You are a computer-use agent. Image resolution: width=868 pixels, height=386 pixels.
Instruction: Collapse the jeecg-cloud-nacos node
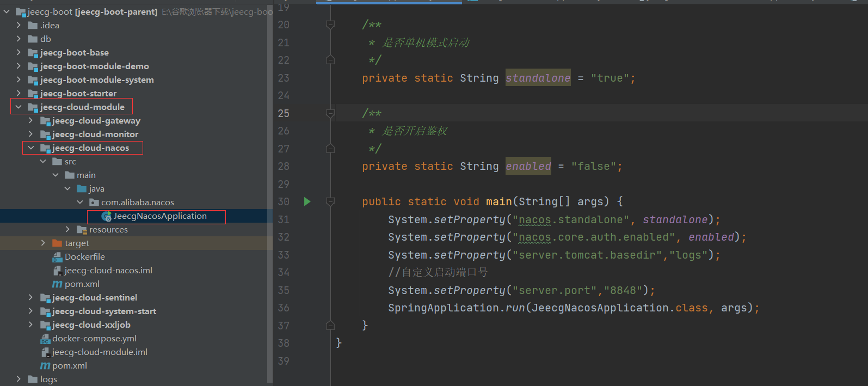pos(31,148)
